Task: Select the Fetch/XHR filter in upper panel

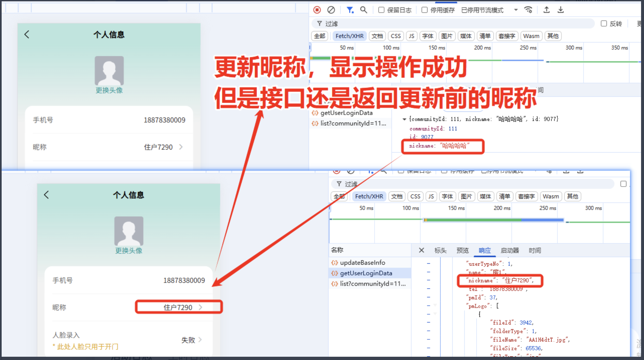Action: click(x=349, y=36)
